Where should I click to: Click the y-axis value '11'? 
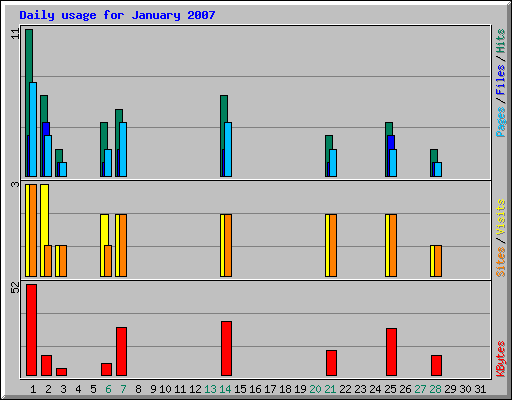click(x=16, y=34)
